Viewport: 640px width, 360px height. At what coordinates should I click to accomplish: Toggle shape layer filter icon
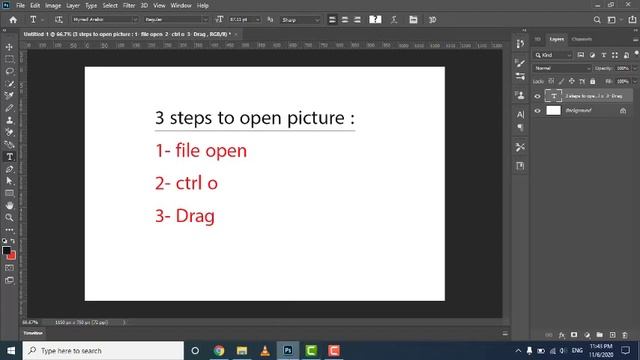(x=615, y=55)
